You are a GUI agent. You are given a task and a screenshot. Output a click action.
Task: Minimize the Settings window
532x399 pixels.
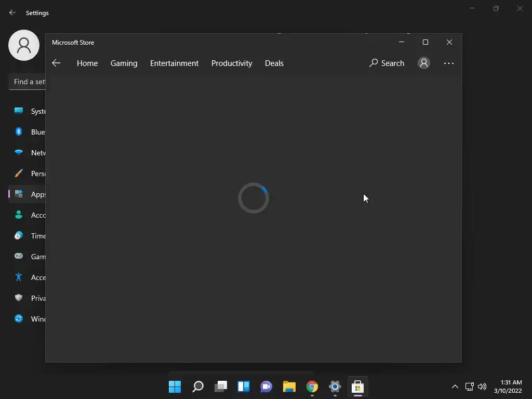tap(472, 8)
